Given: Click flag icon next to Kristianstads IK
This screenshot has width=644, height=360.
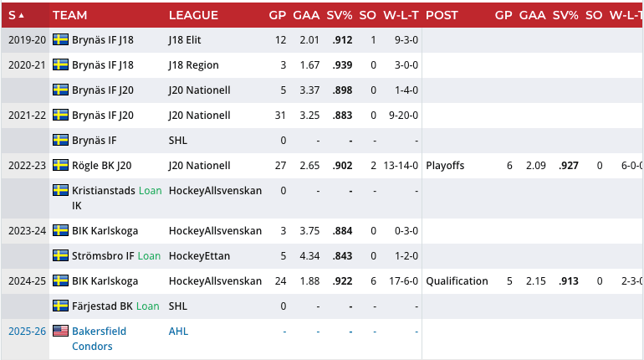Looking at the screenshot, I should 60,191.
